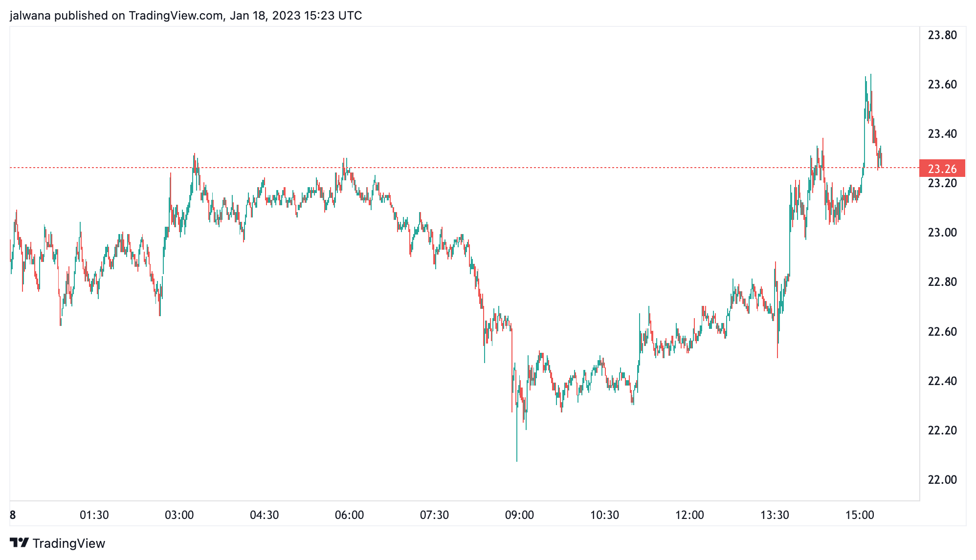Click the red 23.26 current price label
976x560 pixels.
(942, 169)
